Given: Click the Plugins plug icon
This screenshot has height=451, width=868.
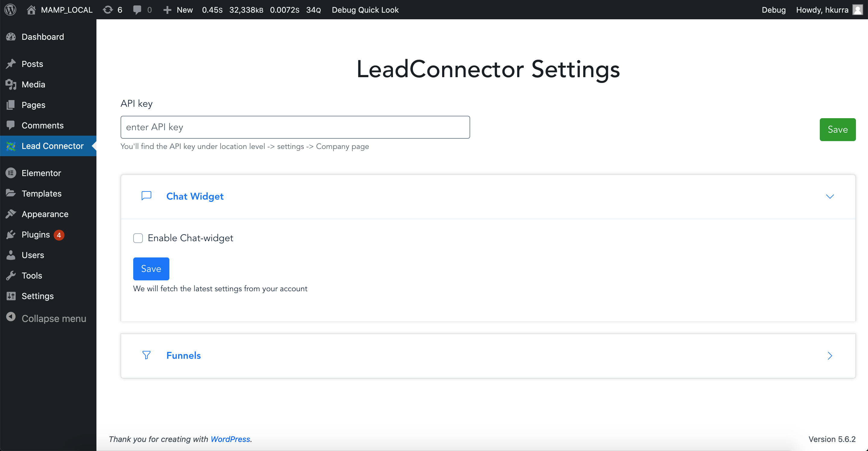Looking at the screenshot, I should [x=11, y=235].
